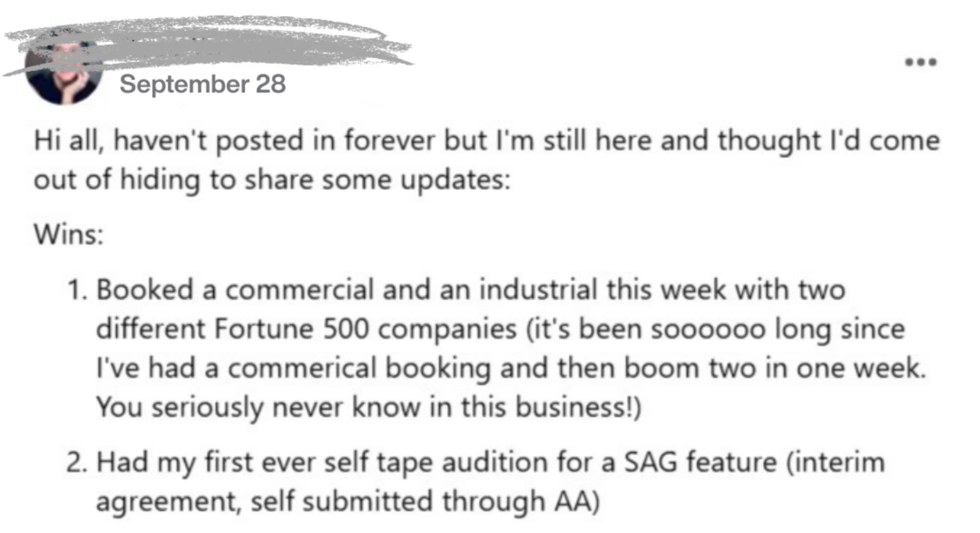Open the three-dot post options menu
Screen dimensions: 980x533
[x=921, y=62]
